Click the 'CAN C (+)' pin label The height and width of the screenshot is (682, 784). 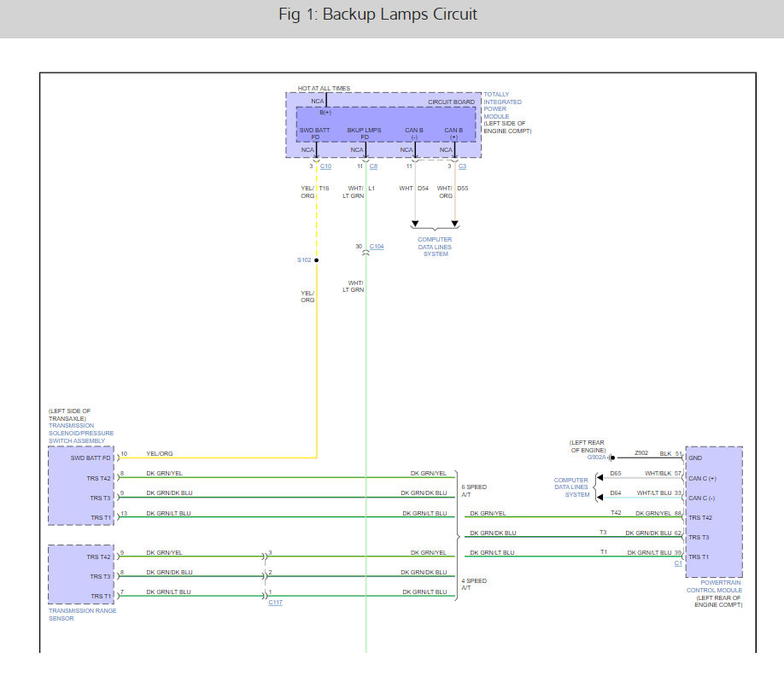(702, 478)
